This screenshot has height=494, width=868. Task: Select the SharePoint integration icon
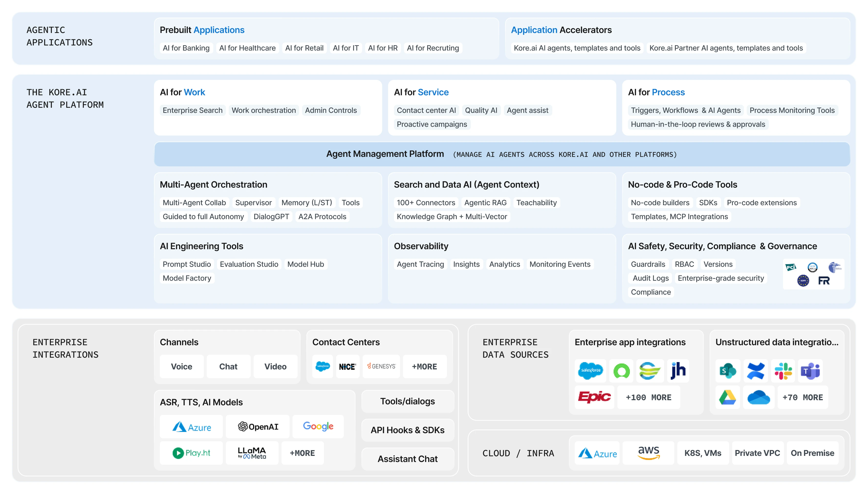727,370
